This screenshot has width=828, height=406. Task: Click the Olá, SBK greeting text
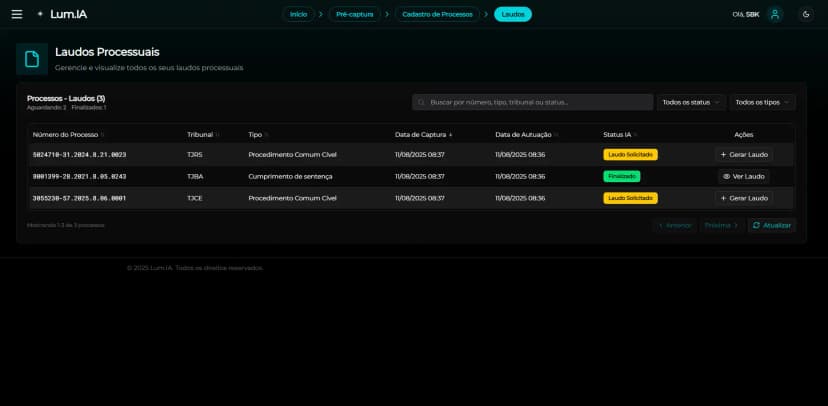click(746, 14)
